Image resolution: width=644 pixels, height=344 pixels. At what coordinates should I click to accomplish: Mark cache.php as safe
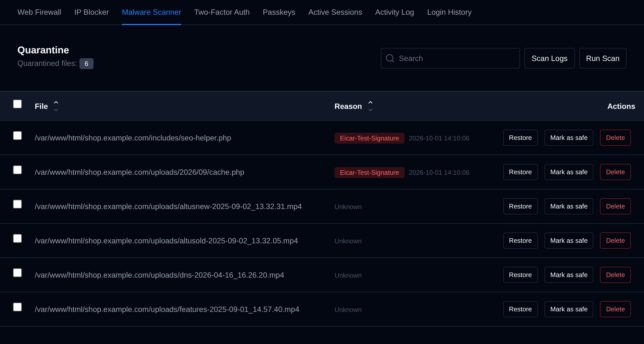tap(569, 172)
